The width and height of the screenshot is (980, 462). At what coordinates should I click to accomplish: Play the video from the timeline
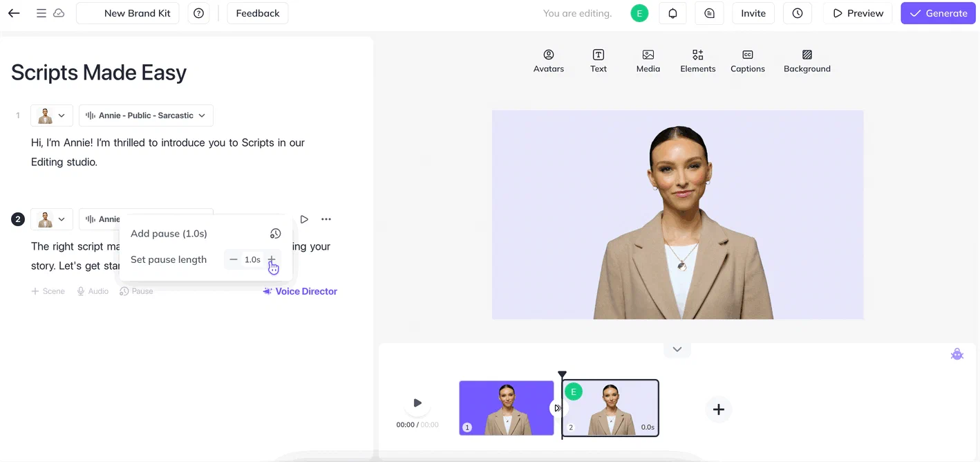[x=417, y=403]
